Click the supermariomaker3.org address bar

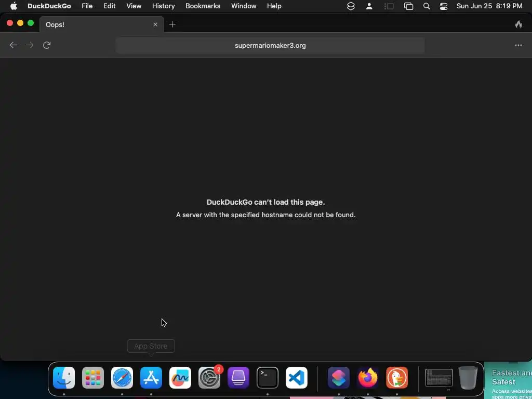click(270, 46)
